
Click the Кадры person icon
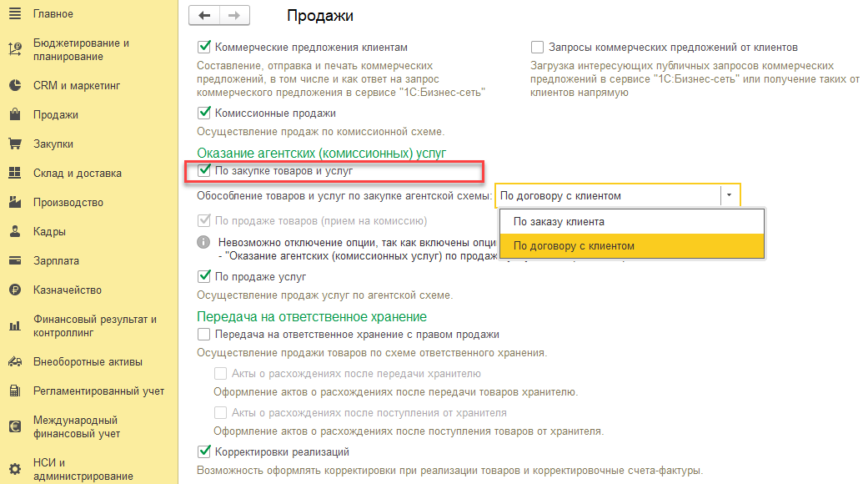click(14, 230)
